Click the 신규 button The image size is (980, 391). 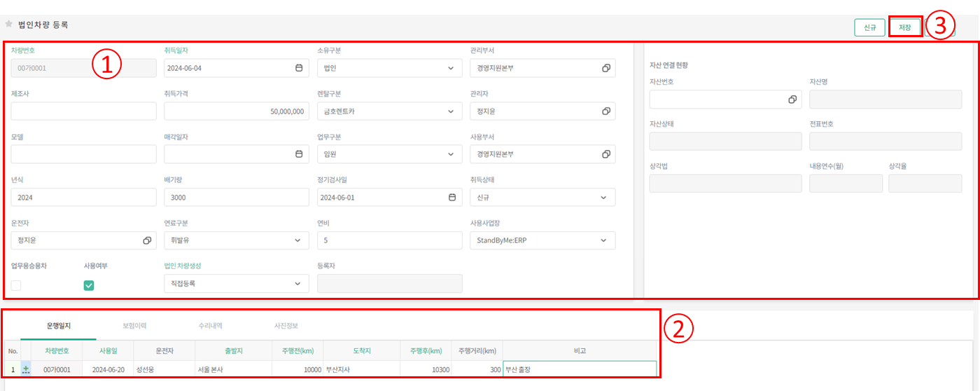[869, 27]
